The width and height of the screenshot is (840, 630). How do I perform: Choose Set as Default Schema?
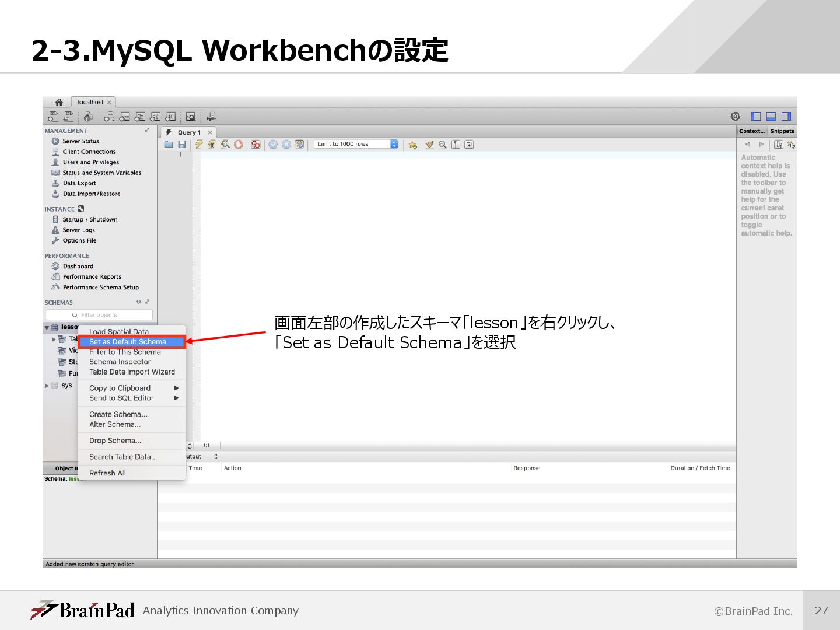click(132, 342)
